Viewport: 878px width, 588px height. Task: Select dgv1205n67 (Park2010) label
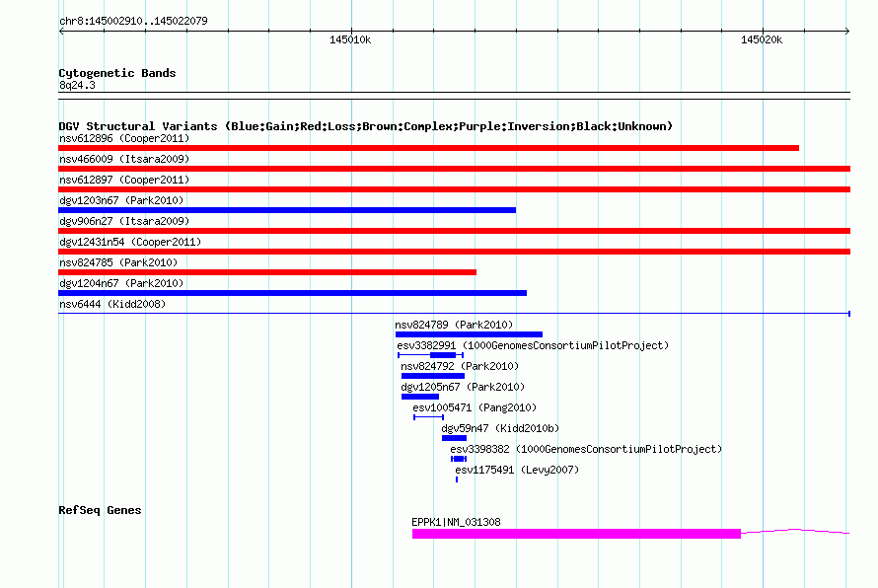(x=463, y=387)
